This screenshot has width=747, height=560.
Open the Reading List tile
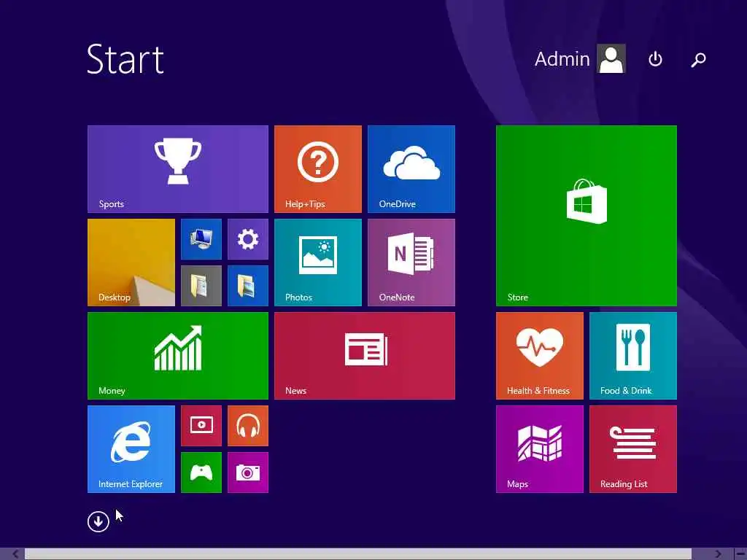pyautogui.click(x=632, y=449)
